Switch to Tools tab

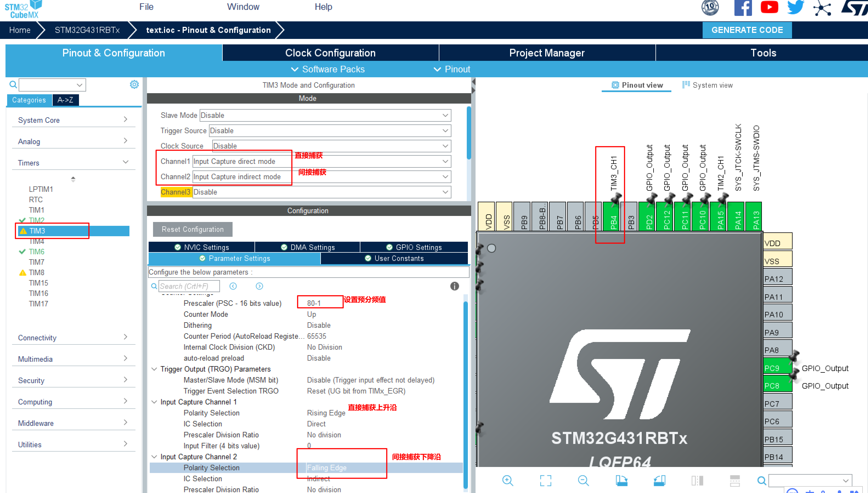(x=762, y=53)
